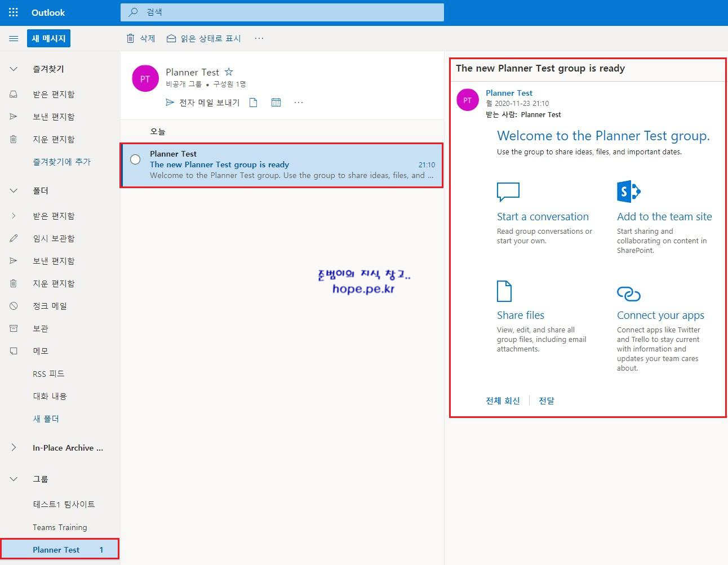This screenshot has width=728, height=565.
Task: Open the Teams Training group
Action: [60, 527]
